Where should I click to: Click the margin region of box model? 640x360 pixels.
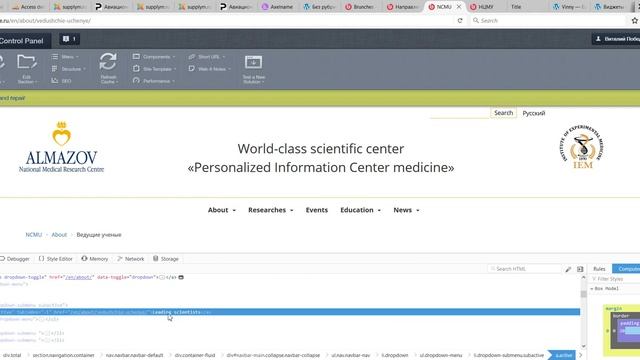[x=613, y=309]
